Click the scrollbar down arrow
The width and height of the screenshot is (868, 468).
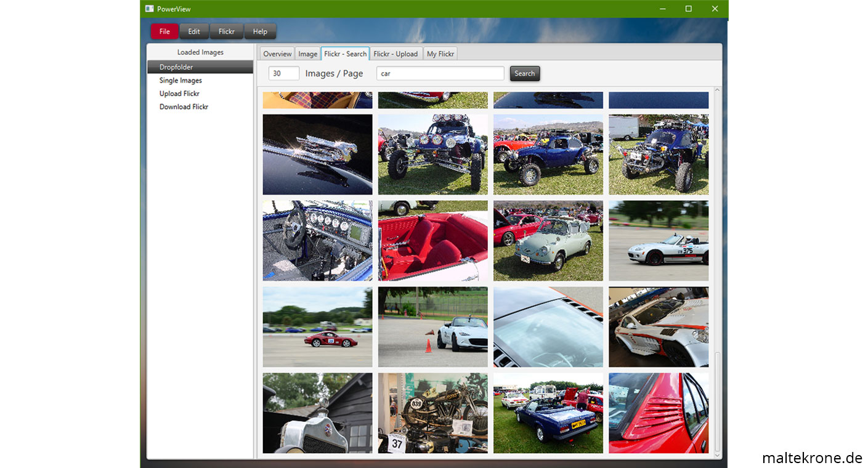pyautogui.click(x=717, y=454)
